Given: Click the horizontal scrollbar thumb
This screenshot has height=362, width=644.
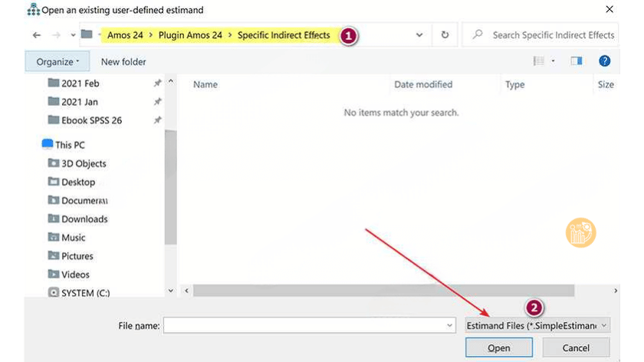Looking at the screenshot, I should click(x=383, y=291).
